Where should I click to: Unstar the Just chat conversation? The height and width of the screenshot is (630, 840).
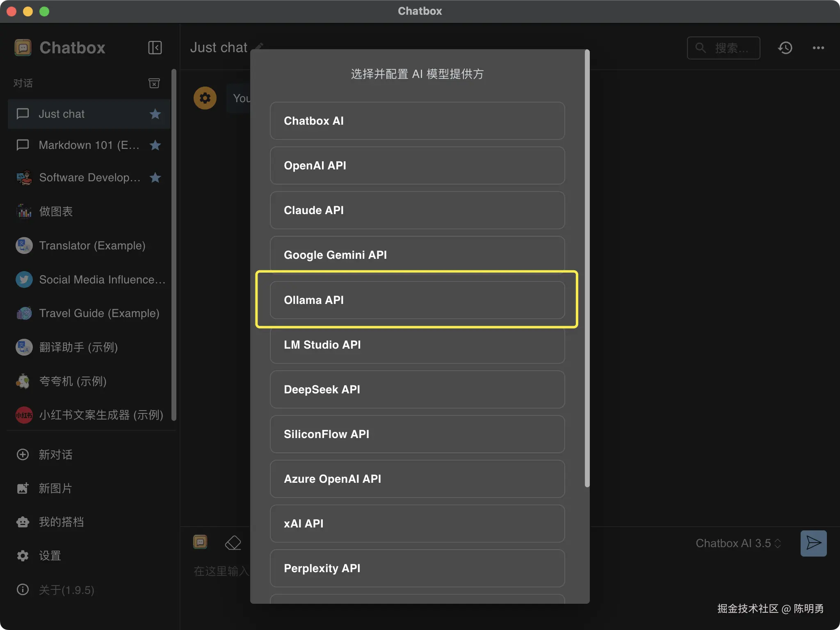tap(155, 114)
